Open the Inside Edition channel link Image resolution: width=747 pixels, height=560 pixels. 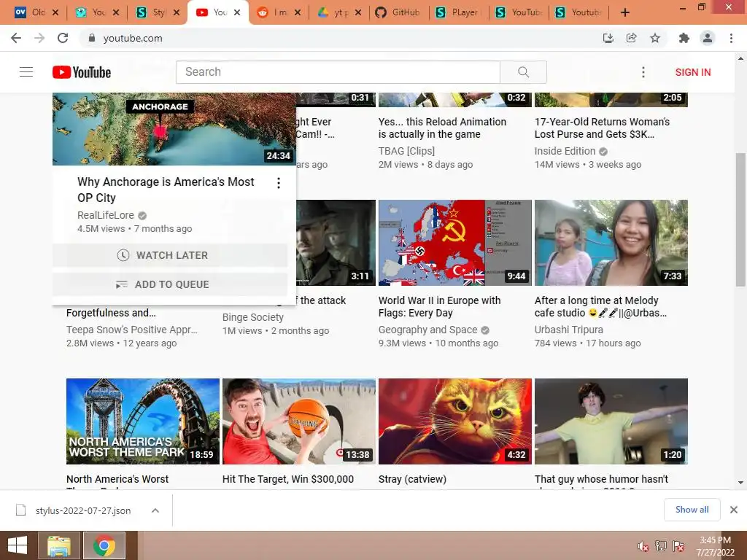(x=565, y=151)
